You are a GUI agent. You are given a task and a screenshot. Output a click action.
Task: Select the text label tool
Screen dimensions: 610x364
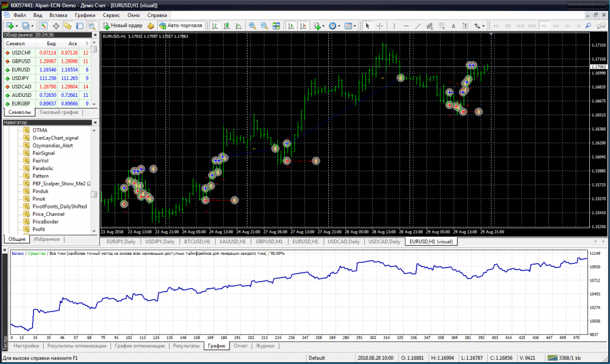(465, 26)
